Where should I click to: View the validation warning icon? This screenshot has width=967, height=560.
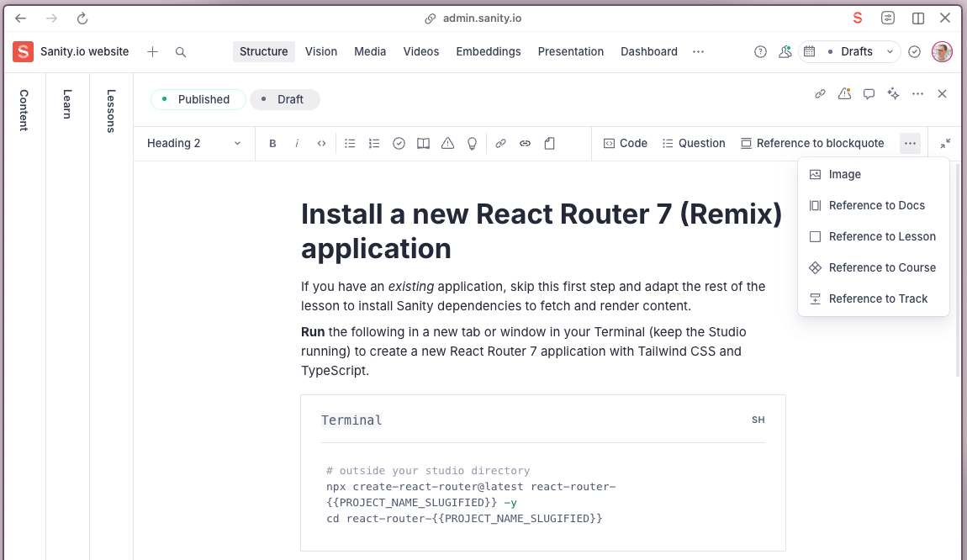pos(844,93)
